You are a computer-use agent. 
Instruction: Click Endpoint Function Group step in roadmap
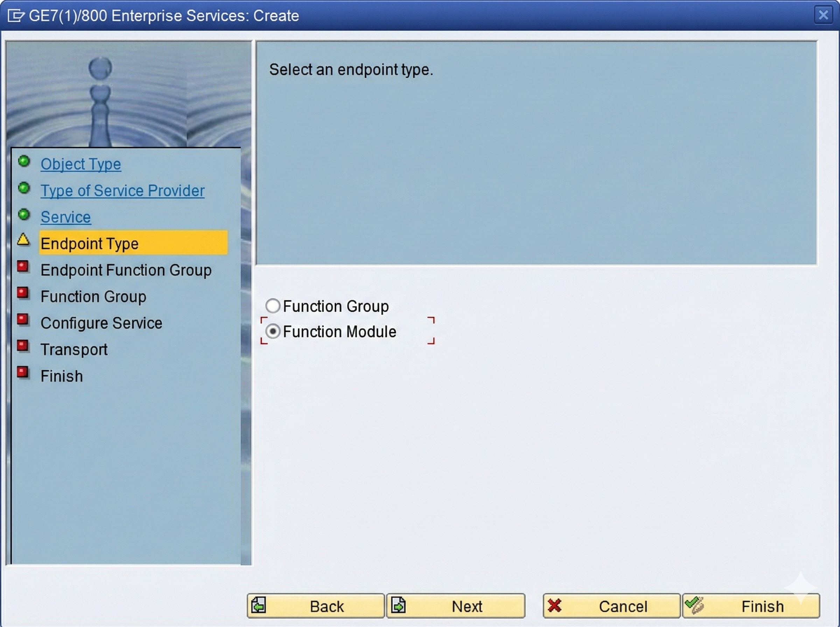126,270
